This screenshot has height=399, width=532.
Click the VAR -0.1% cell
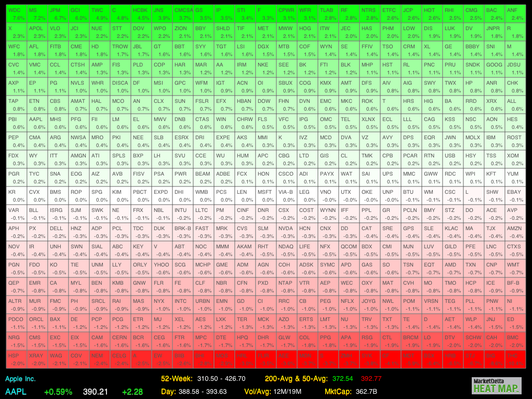coord(16,214)
